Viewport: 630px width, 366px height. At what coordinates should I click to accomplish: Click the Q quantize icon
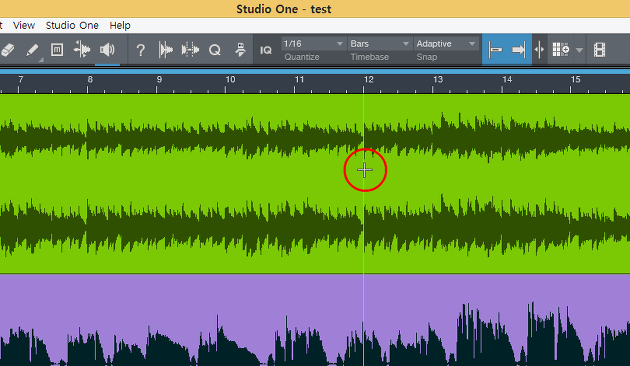[x=215, y=51]
